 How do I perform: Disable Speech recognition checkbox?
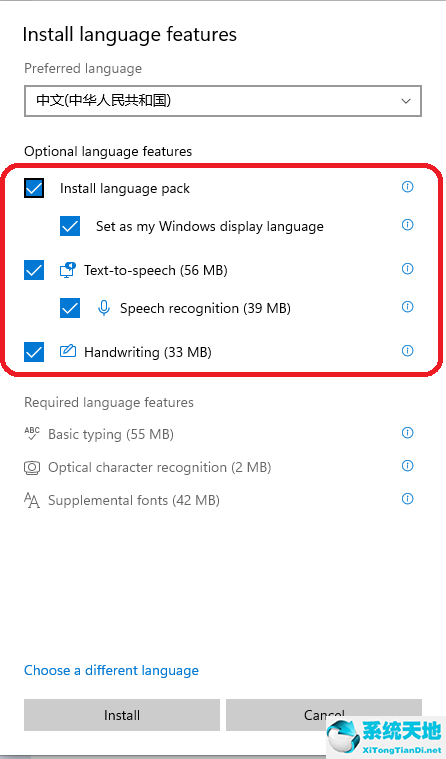pyautogui.click(x=70, y=308)
